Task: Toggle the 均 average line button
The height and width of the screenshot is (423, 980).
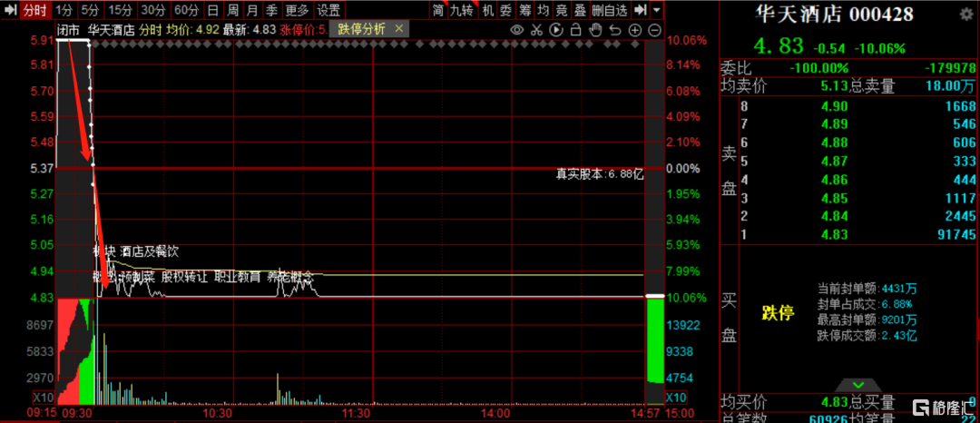Action: pyautogui.click(x=544, y=9)
